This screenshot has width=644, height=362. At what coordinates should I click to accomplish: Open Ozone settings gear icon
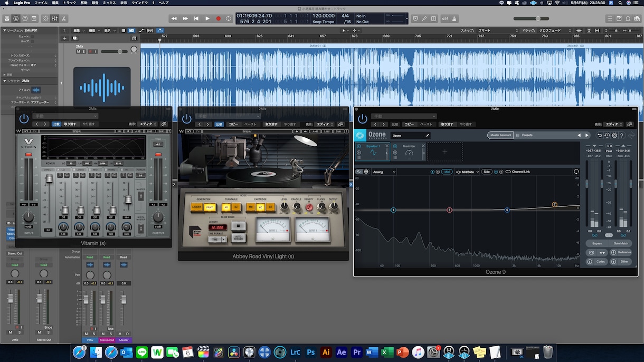pyautogui.click(x=614, y=136)
